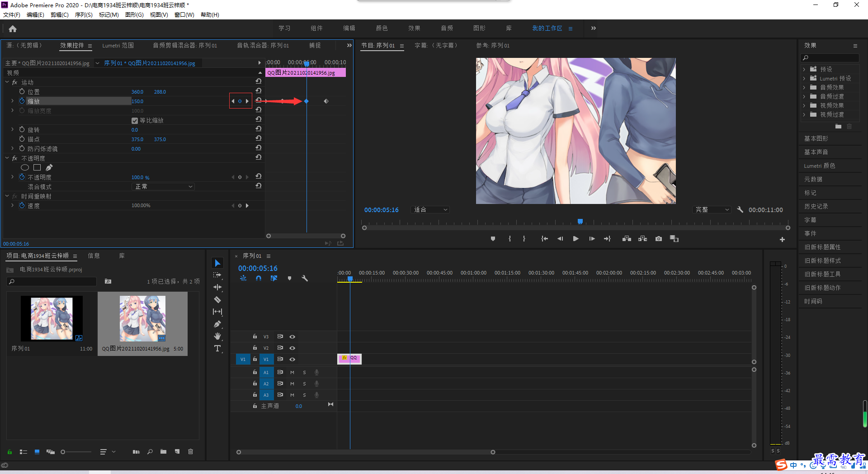
Task: Click the Delete trash icon in the project panel
Action: [x=191, y=451]
